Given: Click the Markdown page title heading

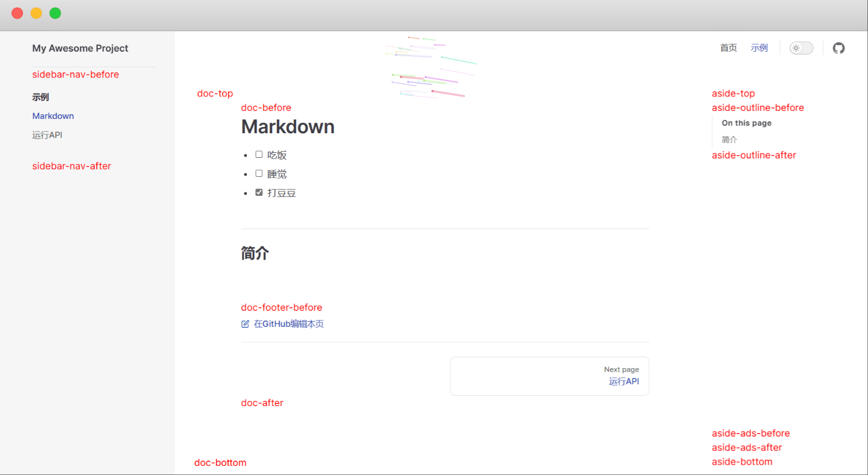Looking at the screenshot, I should [x=288, y=127].
